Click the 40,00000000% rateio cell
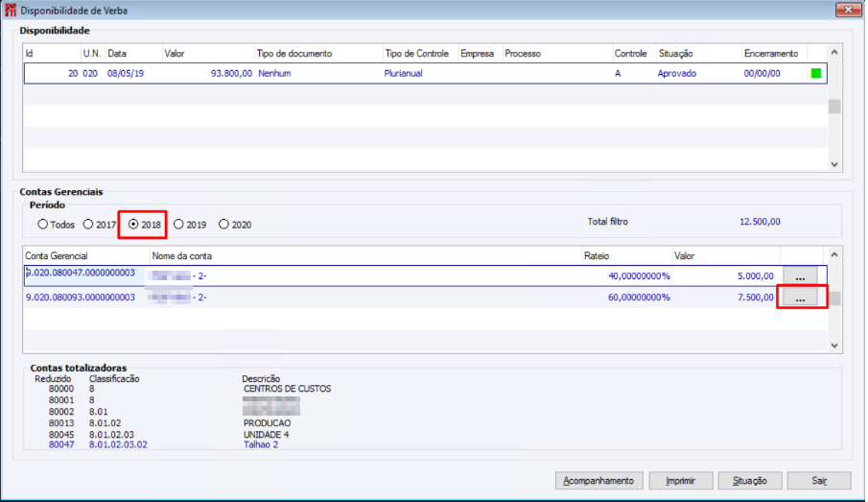This screenshot has width=868, height=502. point(640,275)
